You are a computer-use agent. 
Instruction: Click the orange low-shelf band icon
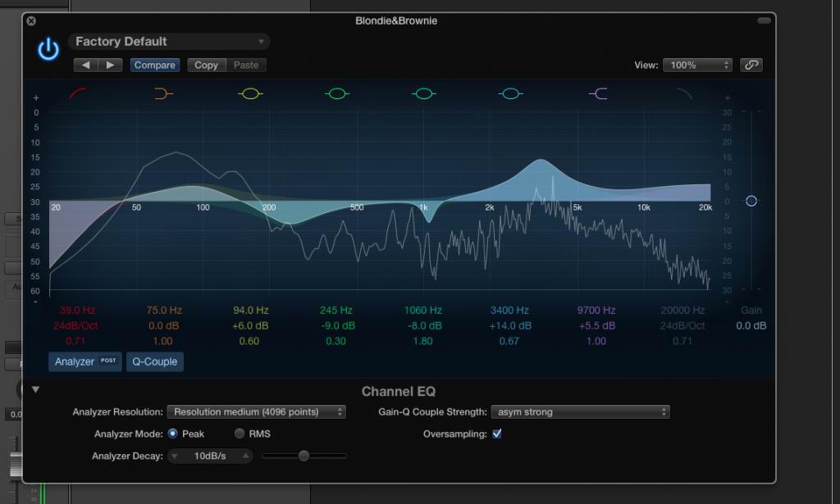pyautogui.click(x=164, y=94)
